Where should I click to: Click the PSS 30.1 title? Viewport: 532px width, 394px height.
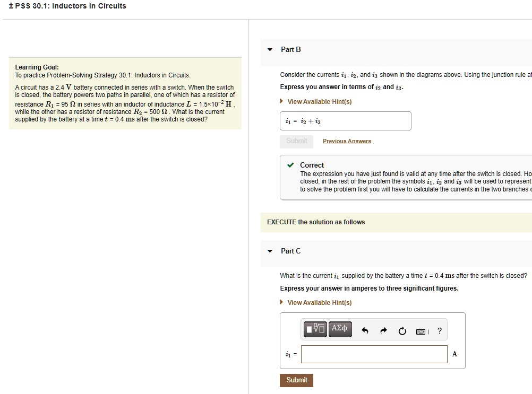click(67, 6)
